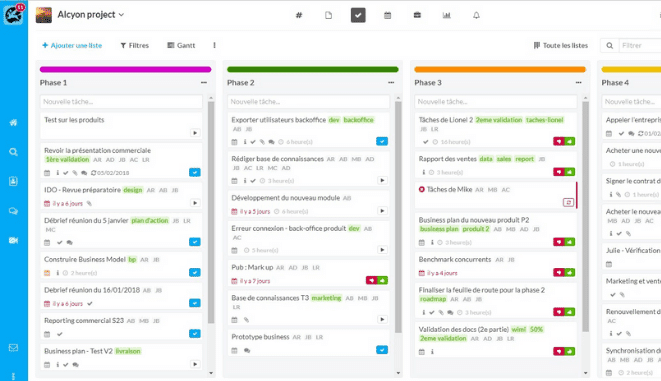Toggle check on Débrief réunion du 5 janvier
Image resolution: width=661 pixels, height=381 pixels.
195,242
